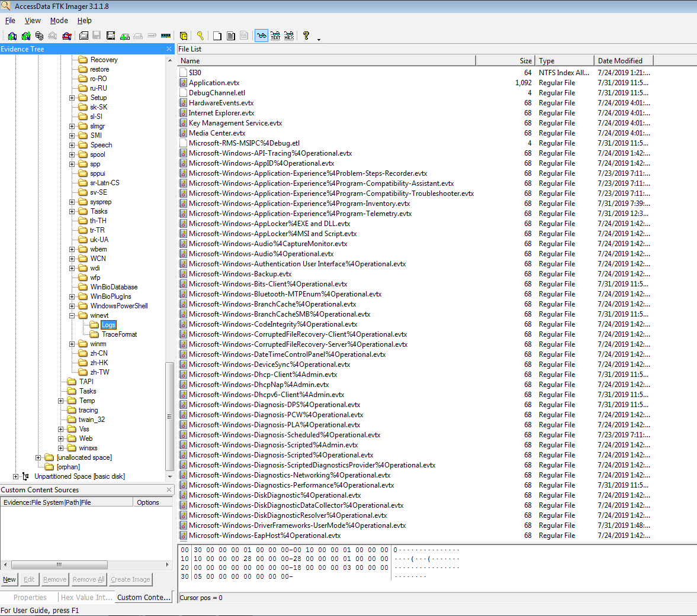Screen dimensions: 697x616
Task: Select the WinBioDatabase folder
Action: click(x=114, y=287)
